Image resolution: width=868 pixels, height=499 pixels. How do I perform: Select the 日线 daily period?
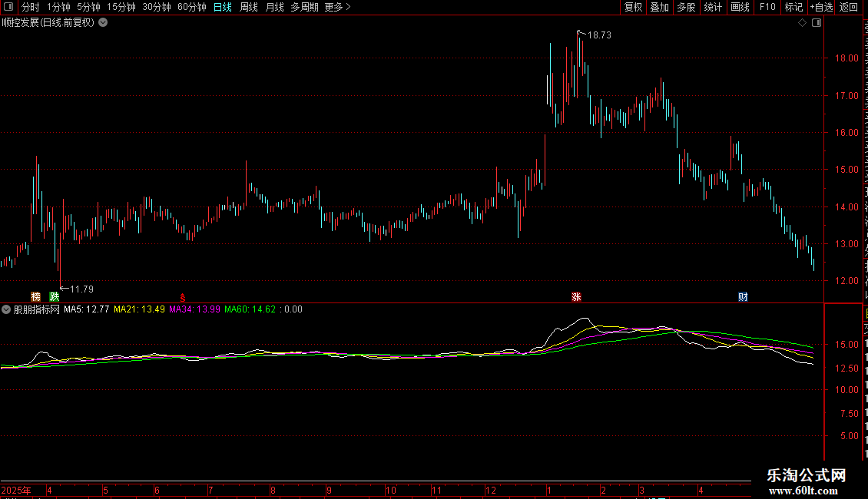tap(223, 7)
